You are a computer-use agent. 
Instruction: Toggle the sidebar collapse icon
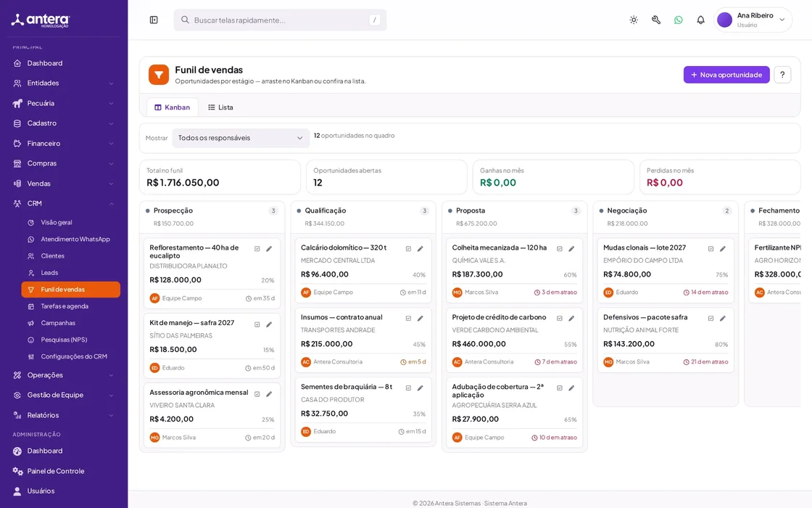pyautogui.click(x=154, y=20)
